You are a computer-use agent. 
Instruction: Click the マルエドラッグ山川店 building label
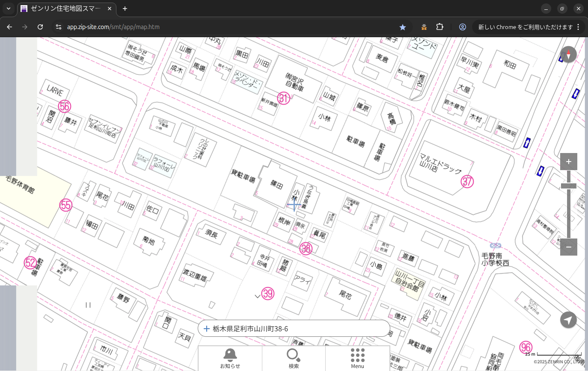(x=440, y=164)
